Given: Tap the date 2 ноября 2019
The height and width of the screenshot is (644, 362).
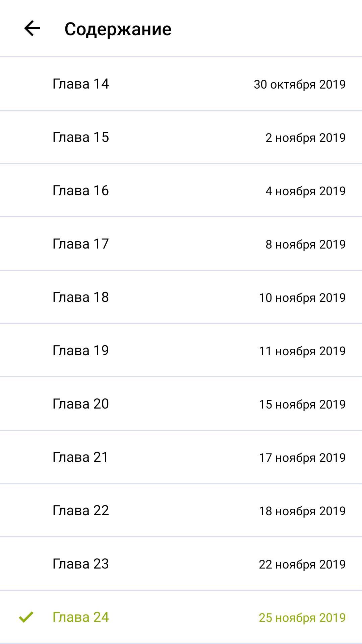Looking at the screenshot, I should (x=305, y=138).
